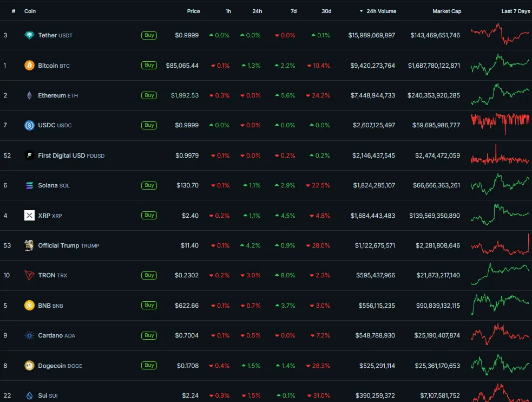Viewport: 532px width, 402px height.
Task: Click Last 7 Days column header
Action: pyautogui.click(x=516, y=11)
